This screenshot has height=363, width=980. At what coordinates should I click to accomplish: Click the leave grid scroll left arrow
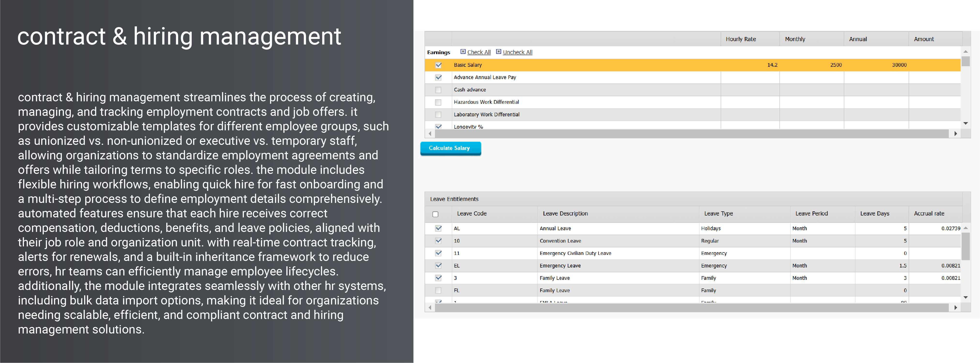(430, 307)
